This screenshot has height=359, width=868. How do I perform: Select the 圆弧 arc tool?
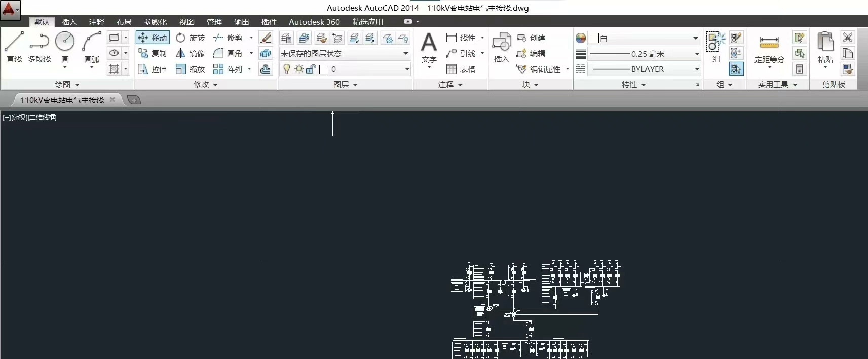point(92,47)
